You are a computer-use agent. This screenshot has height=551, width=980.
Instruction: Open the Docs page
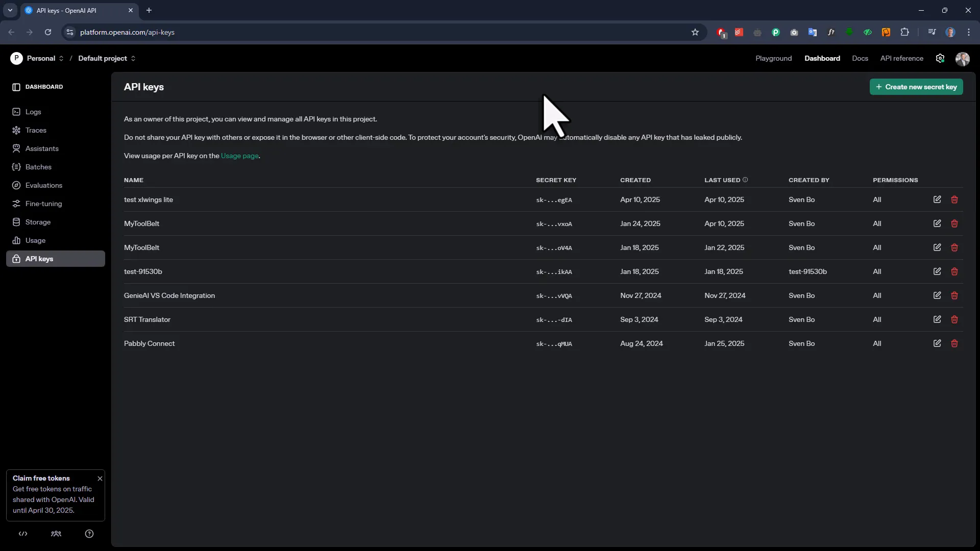[860, 58]
